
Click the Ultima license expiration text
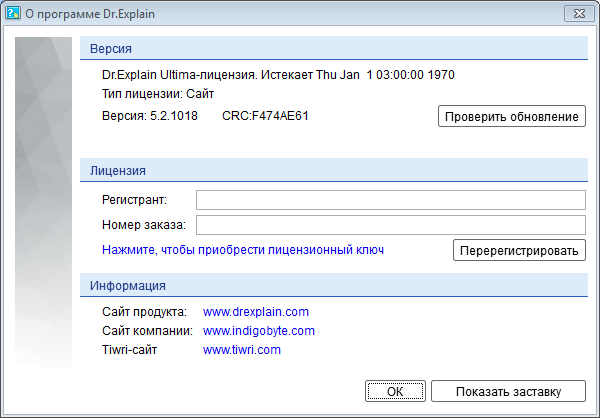pyautogui.click(x=279, y=74)
